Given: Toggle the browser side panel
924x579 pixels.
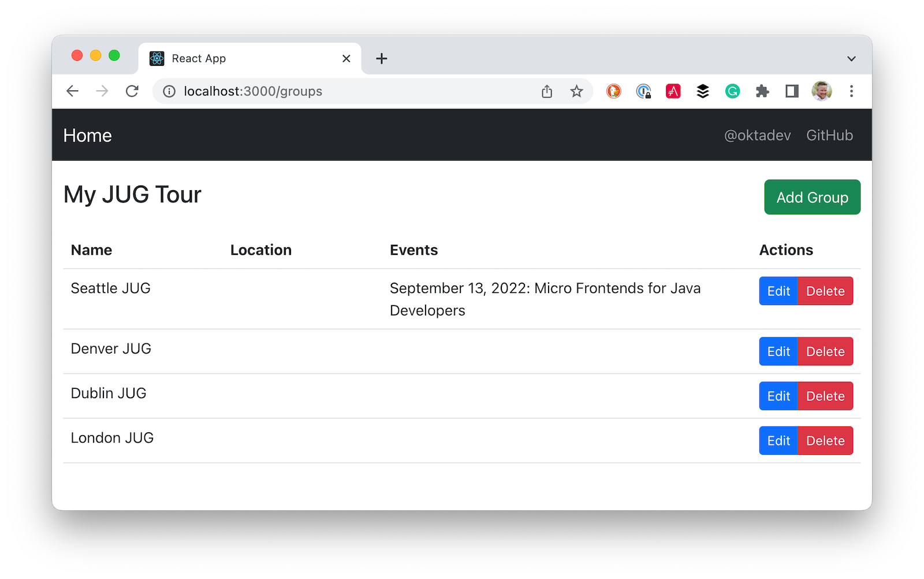Looking at the screenshot, I should 792,91.
